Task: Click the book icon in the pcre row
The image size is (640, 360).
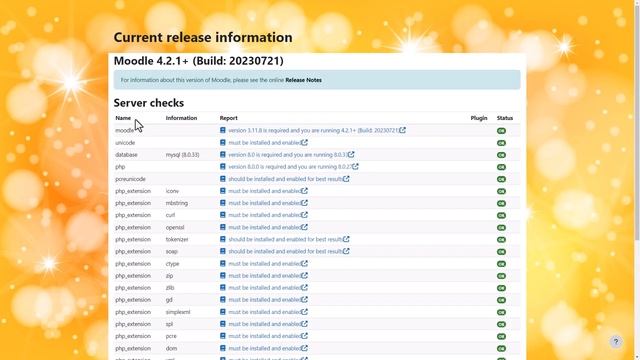Action: click(x=222, y=336)
